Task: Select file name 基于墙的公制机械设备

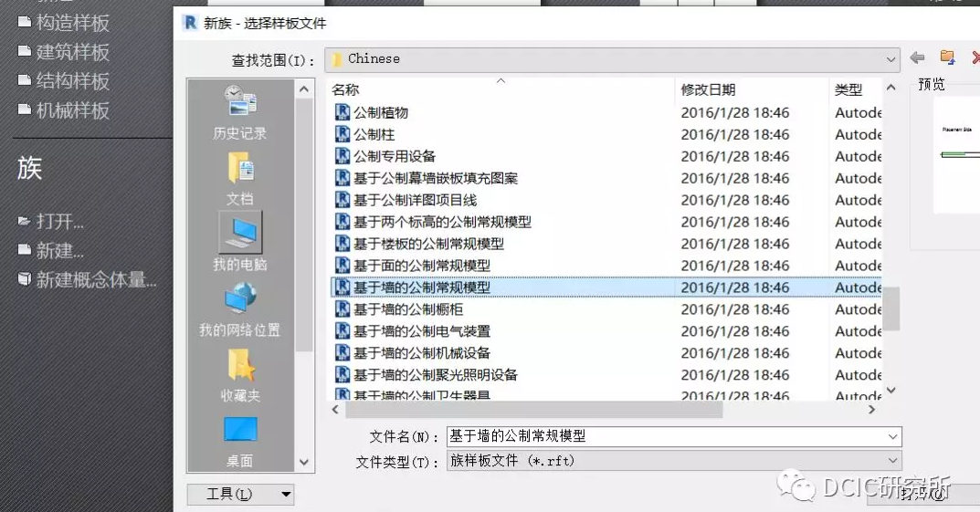Action: [x=422, y=353]
